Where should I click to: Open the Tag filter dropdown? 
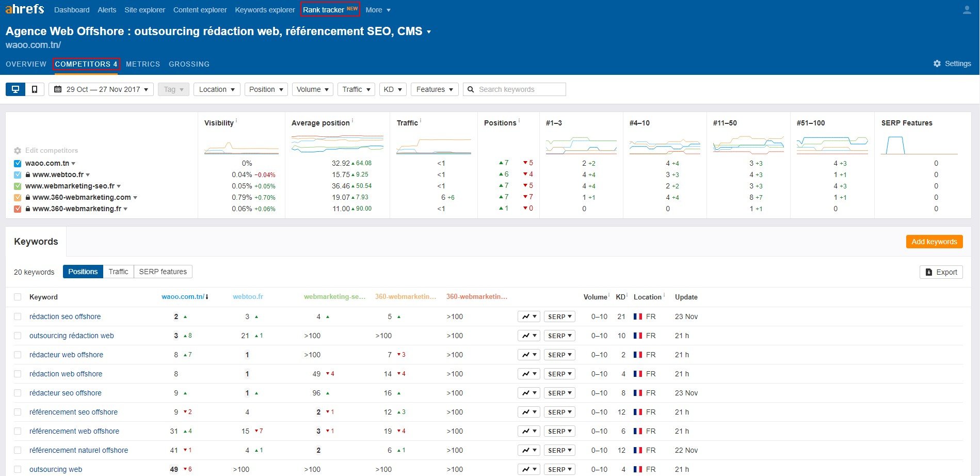point(173,89)
